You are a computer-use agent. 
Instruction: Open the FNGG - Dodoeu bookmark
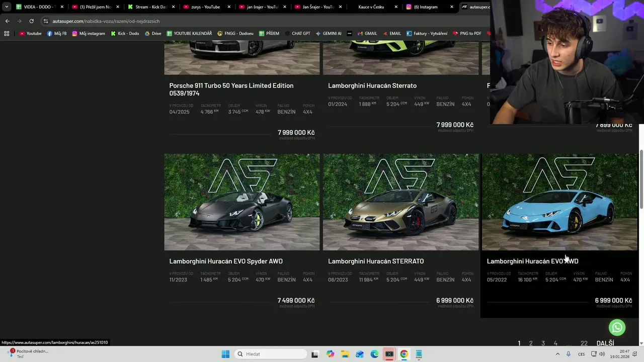tap(235, 34)
